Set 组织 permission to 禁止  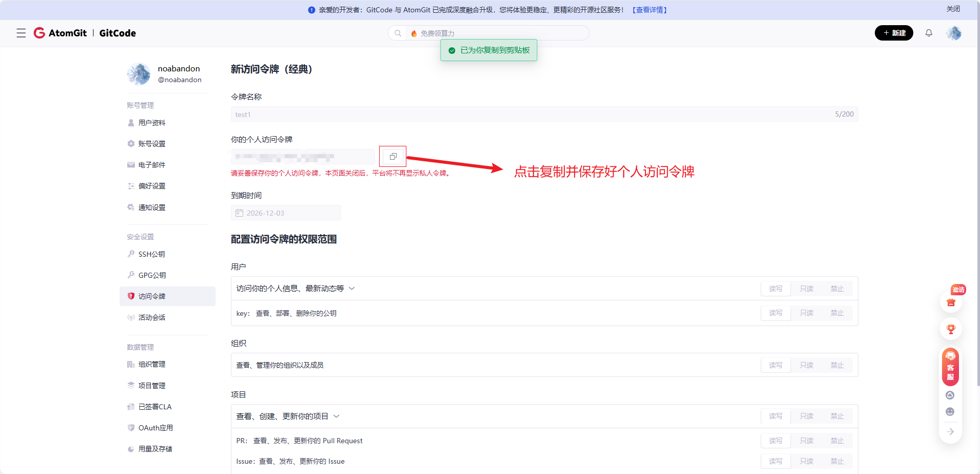(x=837, y=365)
